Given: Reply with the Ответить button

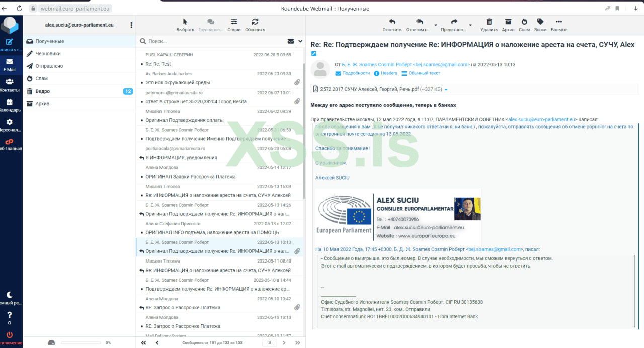Looking at the screenshot, I should 392,25.
